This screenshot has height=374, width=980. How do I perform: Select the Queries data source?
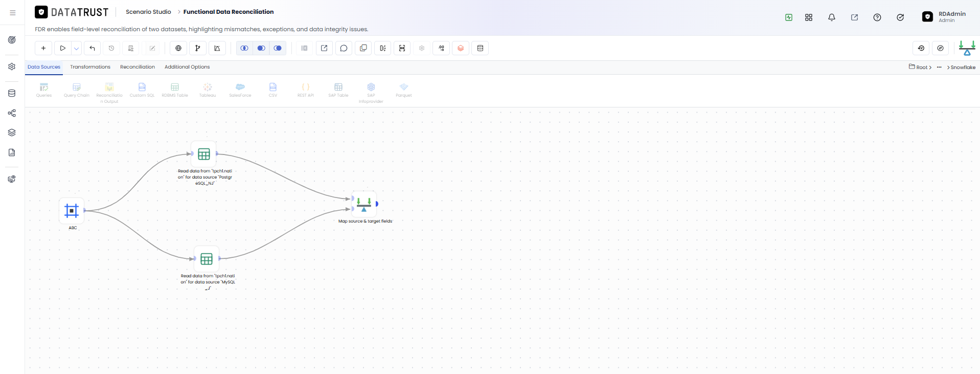point(44,90)
